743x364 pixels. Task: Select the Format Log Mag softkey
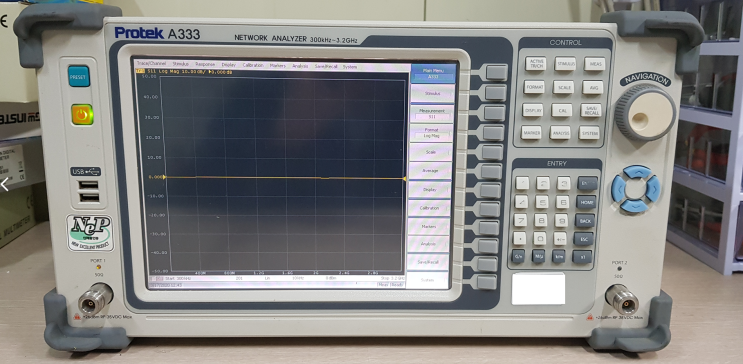coord(431,133)
